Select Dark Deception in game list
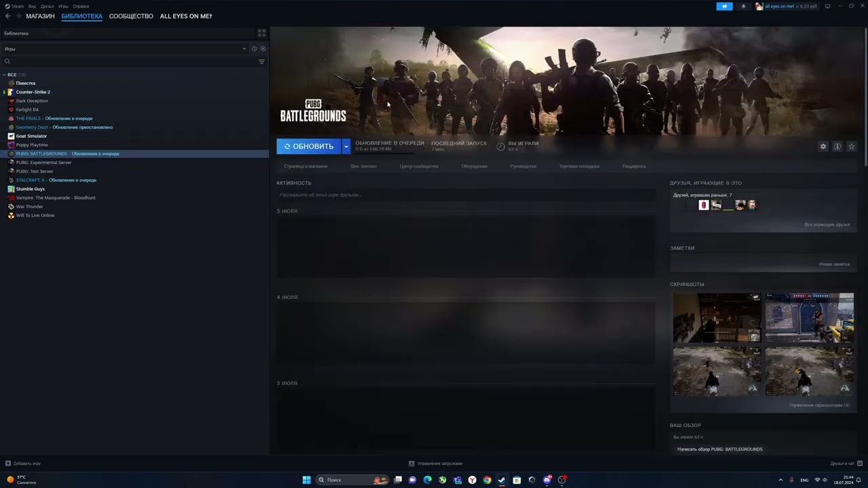The width and height of the screenshot is (868, 488). pos(32,101)
